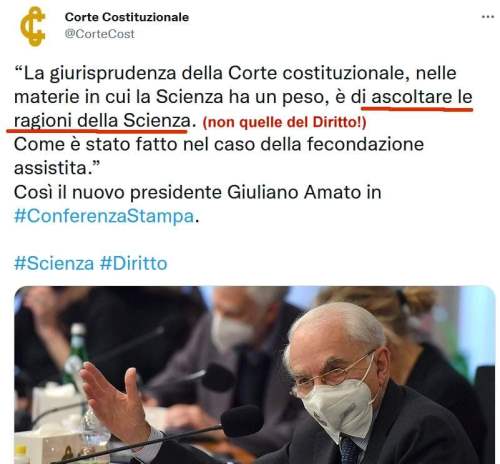The height and width of the screenshot is (464, 500).
Task: Click the word 'assistita.' ending the quote
Action: point(55,168)
